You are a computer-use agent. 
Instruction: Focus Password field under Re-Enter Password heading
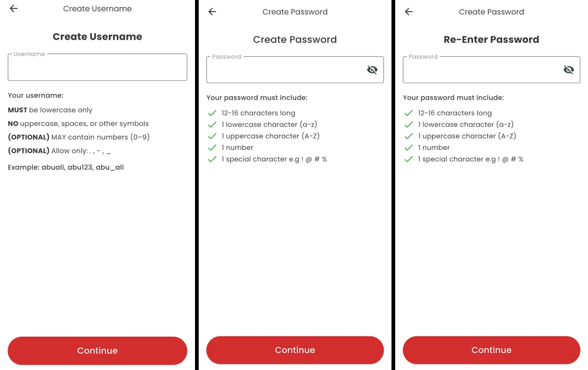click(x=481, y=70)
